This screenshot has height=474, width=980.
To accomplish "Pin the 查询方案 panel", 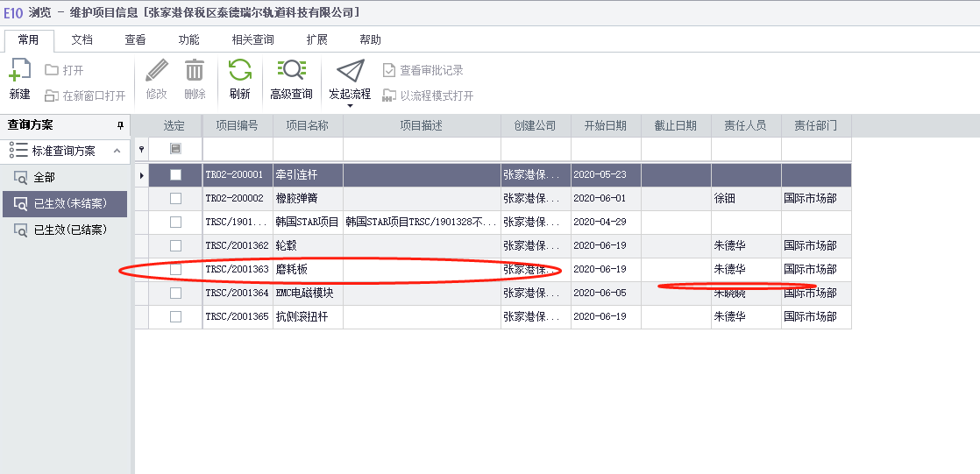I will pos(121,125).
